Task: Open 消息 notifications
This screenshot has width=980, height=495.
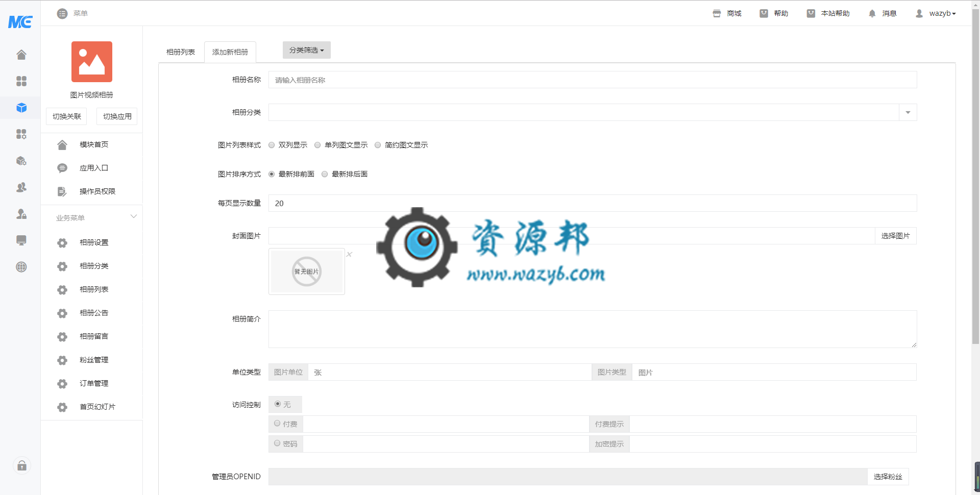Action: click(x=883, y=13)
